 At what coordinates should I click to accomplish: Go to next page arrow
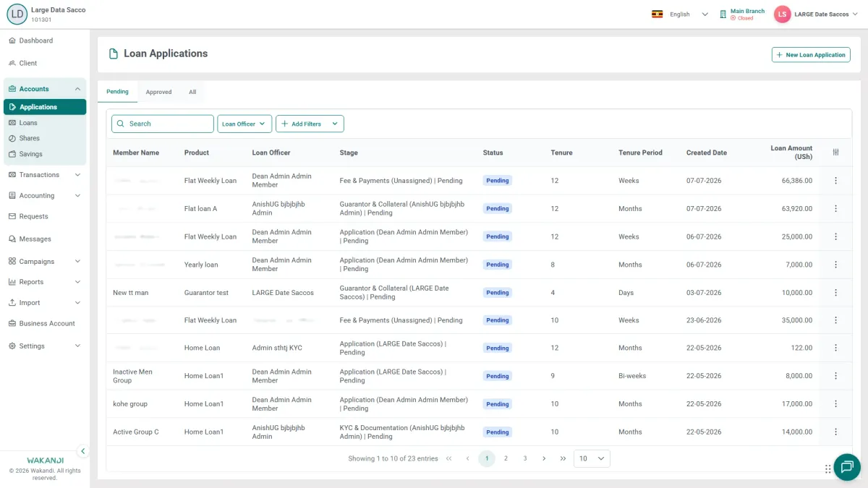[544, 458]
